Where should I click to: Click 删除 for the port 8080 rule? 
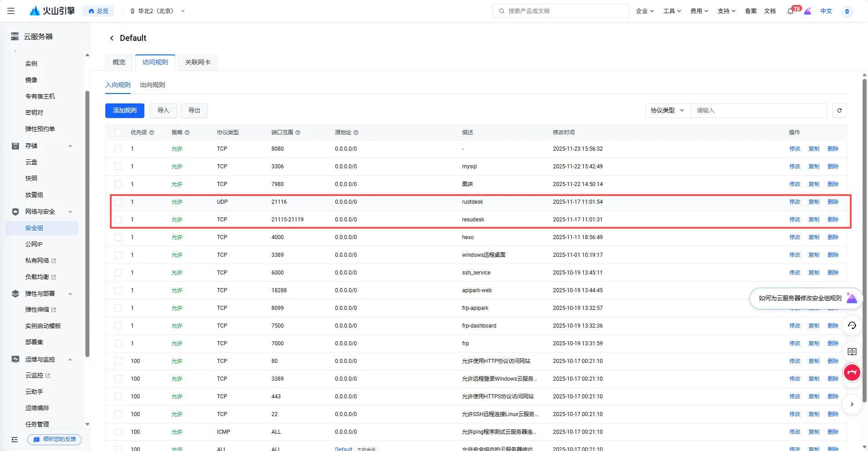pos(833,149)
